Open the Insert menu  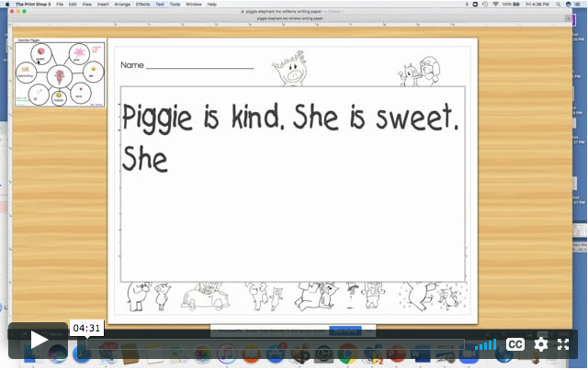(x=103, y=4)
